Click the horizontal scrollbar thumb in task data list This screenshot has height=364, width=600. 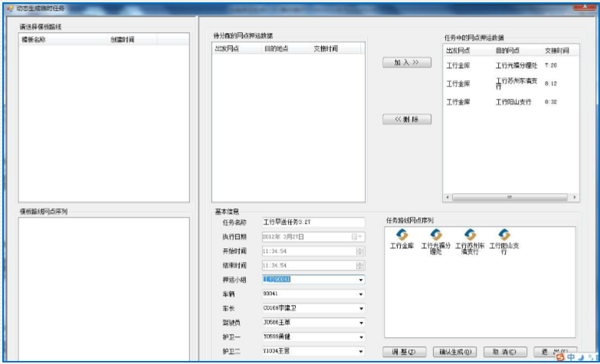tap(510, 197)
